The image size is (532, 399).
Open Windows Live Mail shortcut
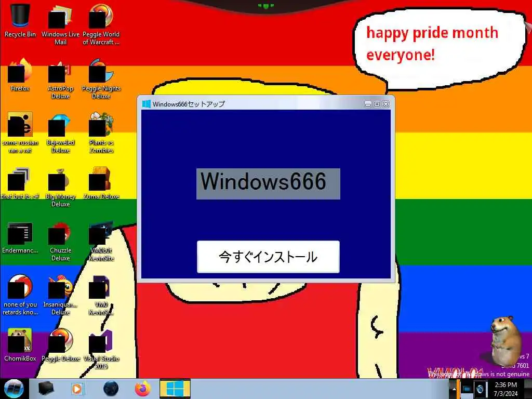click(60, 24)
